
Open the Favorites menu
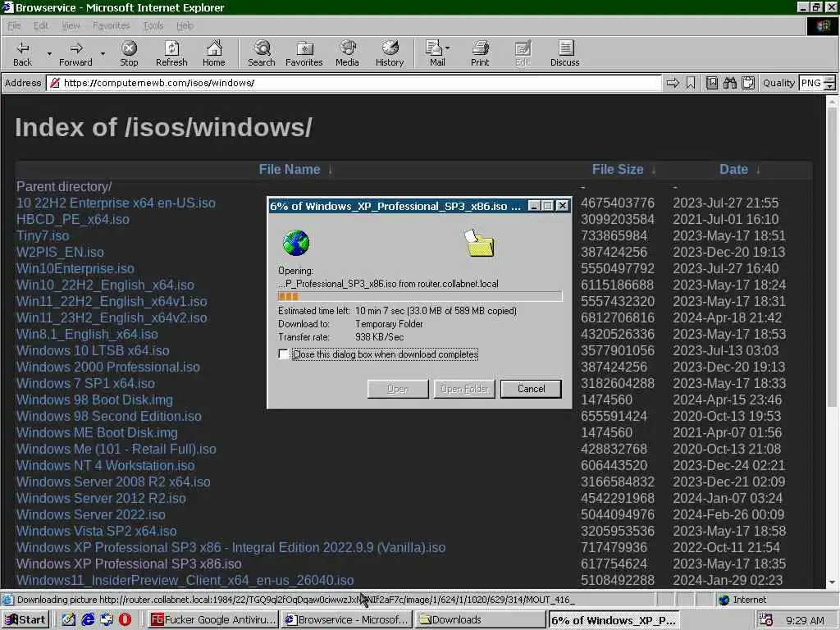click(111, 25)
